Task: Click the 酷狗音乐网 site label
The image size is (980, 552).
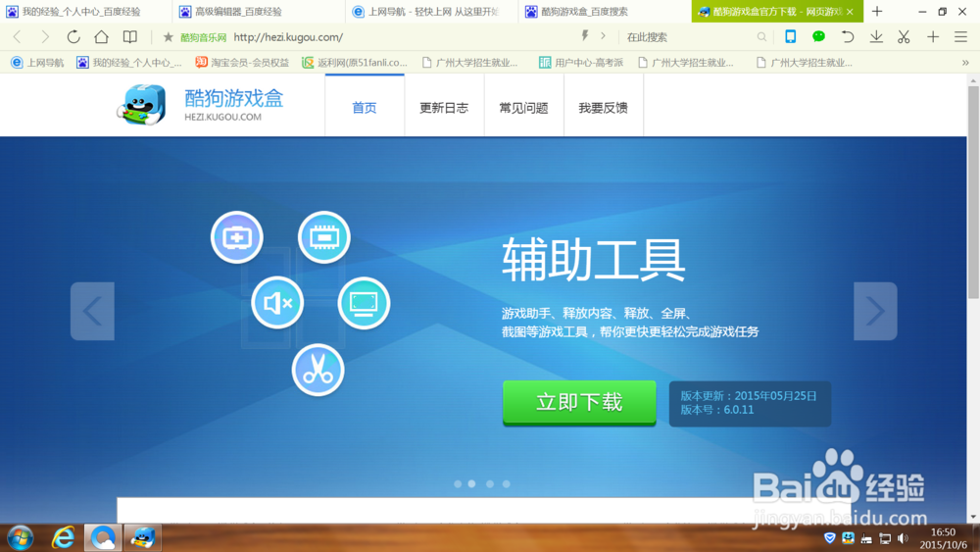Action: [x=203, y=37]
